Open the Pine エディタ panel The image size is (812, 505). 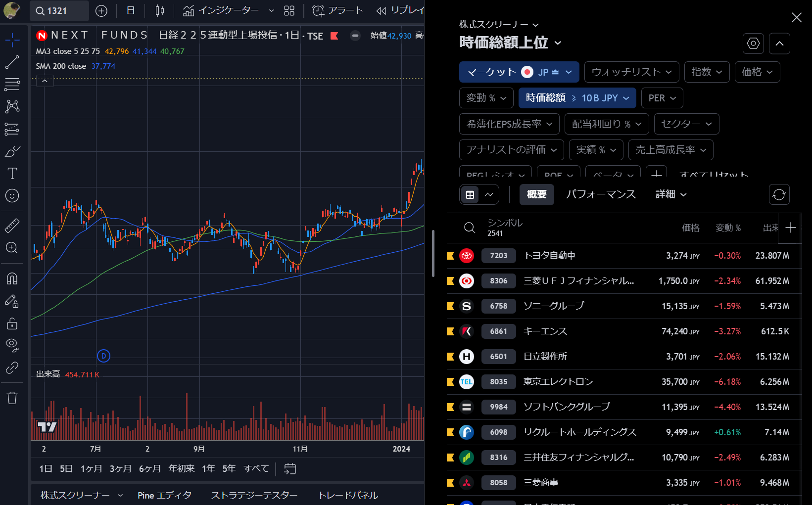pyautogui.click(x=164, y=495)
